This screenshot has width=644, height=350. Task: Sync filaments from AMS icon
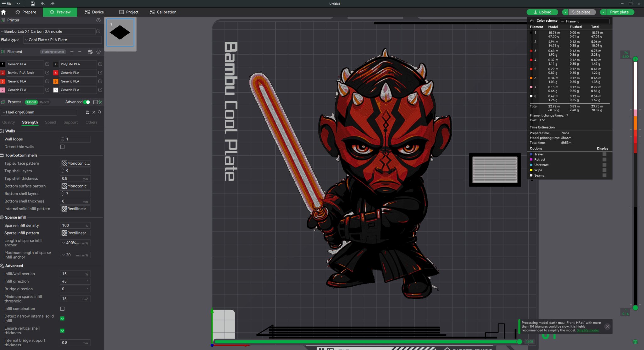pyautogui.click(x=90, y=52)
